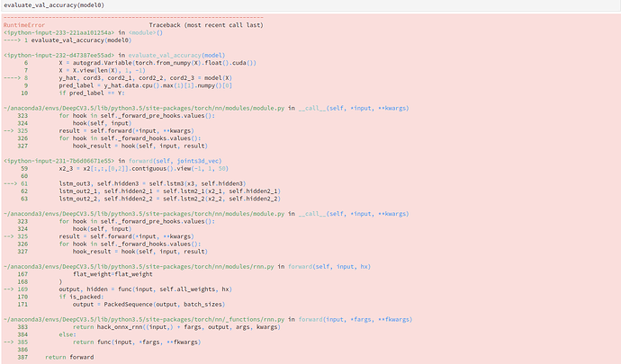This screenshot has width=621, height=364.
Task: Click 'forward(self, input, hx)' signature
Action: coord(329,266)
